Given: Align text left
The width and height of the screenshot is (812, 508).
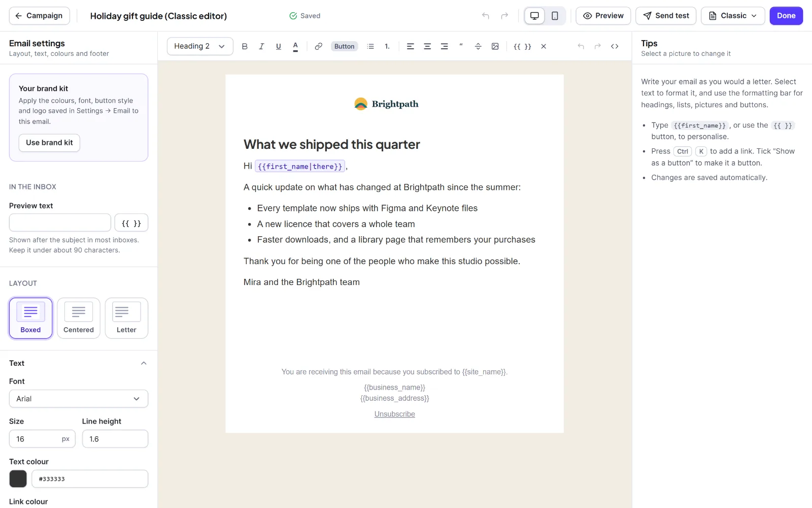Looking at the screenshot, I should point(411,46).
